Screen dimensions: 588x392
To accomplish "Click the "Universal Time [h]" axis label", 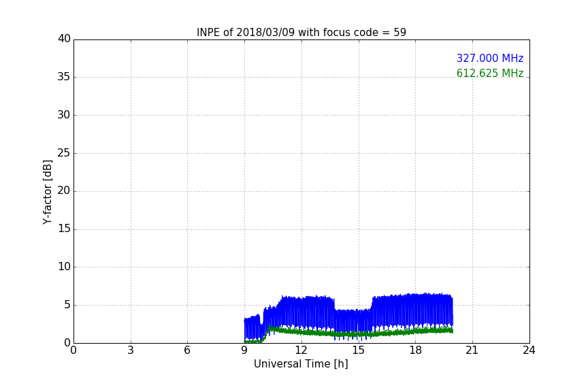I will (301, 364).
